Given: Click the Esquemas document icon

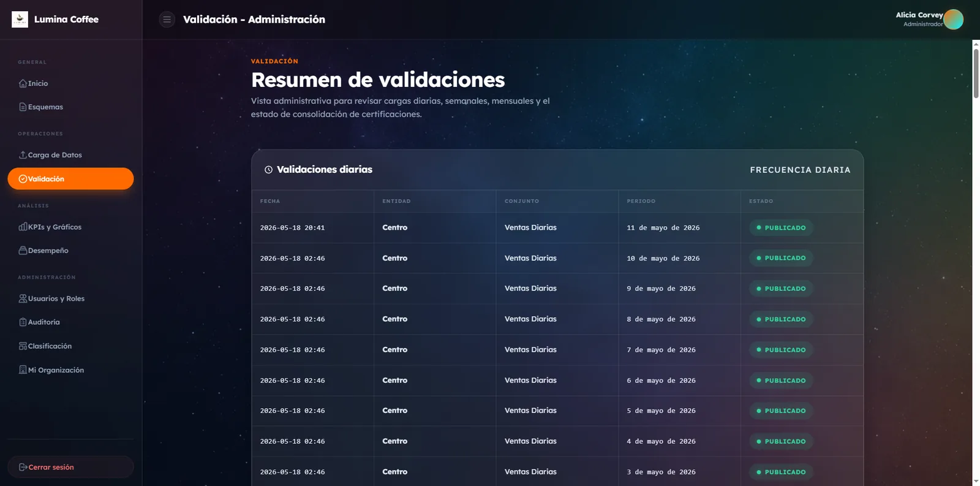Looking at the screenshot, I should click(x=23, y=107).
